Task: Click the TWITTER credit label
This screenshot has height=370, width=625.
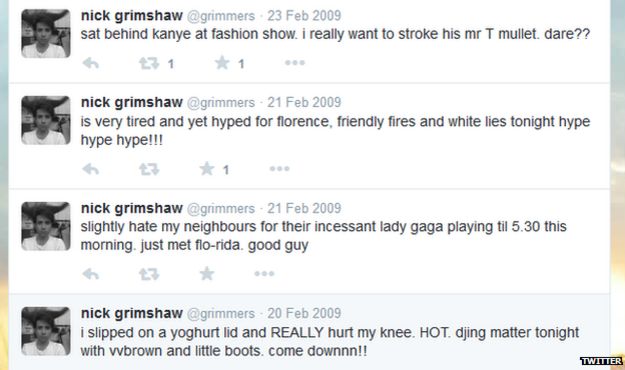Action: [601, 361]
